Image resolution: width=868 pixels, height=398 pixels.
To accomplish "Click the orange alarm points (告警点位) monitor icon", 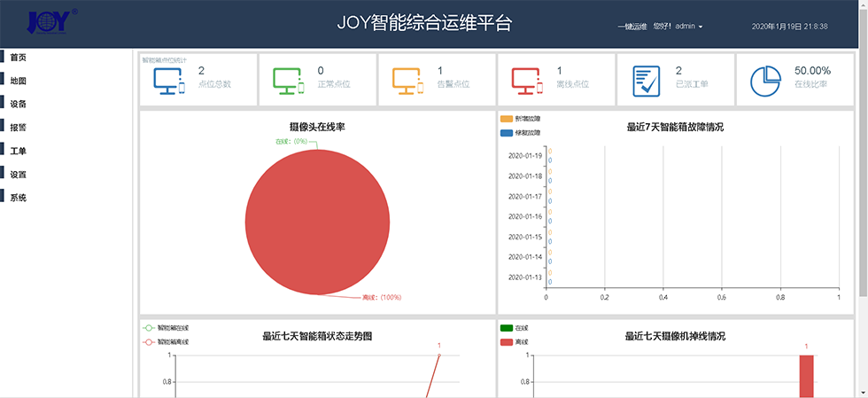I will point(408,81).
